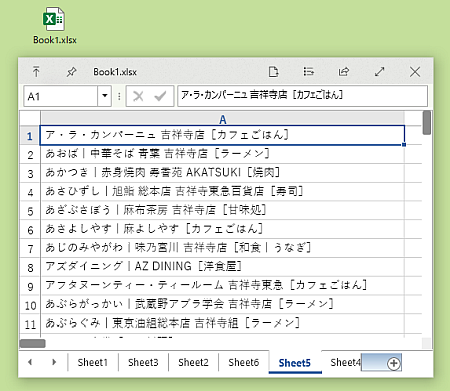Select column A header
This screenshot has height=391, width=450.
(x=223, y=119)
